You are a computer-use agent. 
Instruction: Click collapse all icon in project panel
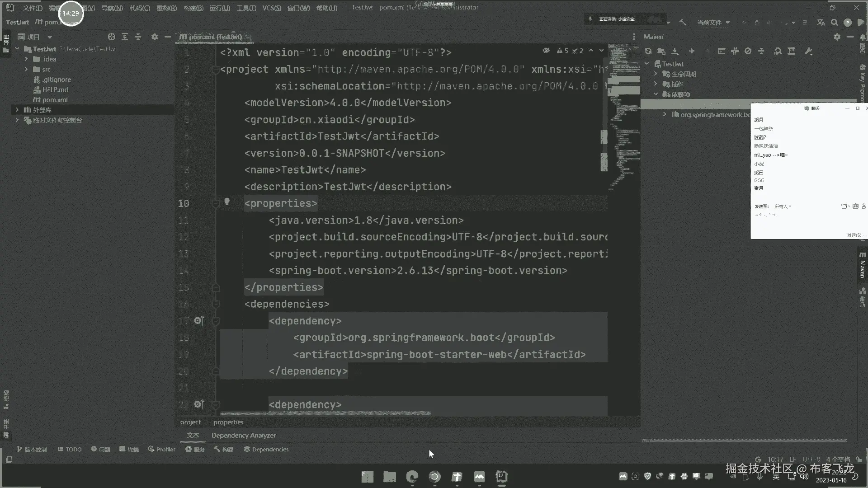tap(138, 37)
